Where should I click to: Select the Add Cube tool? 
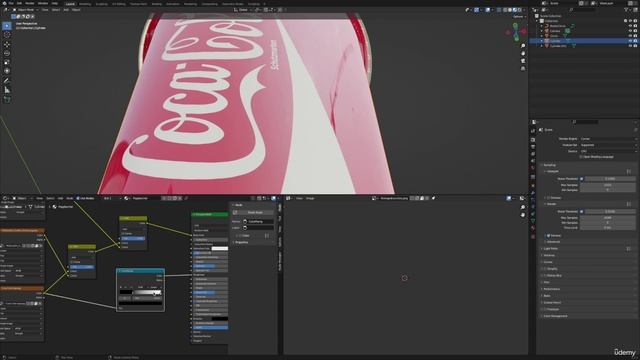pyautogui.click(x=7, y=99)
